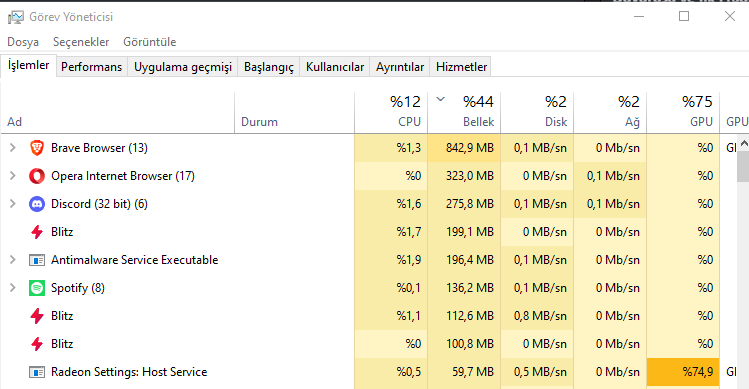Click the Blitz icon using 199,1 MB
This screenshot has width=749, height=389.
point(37,232)
